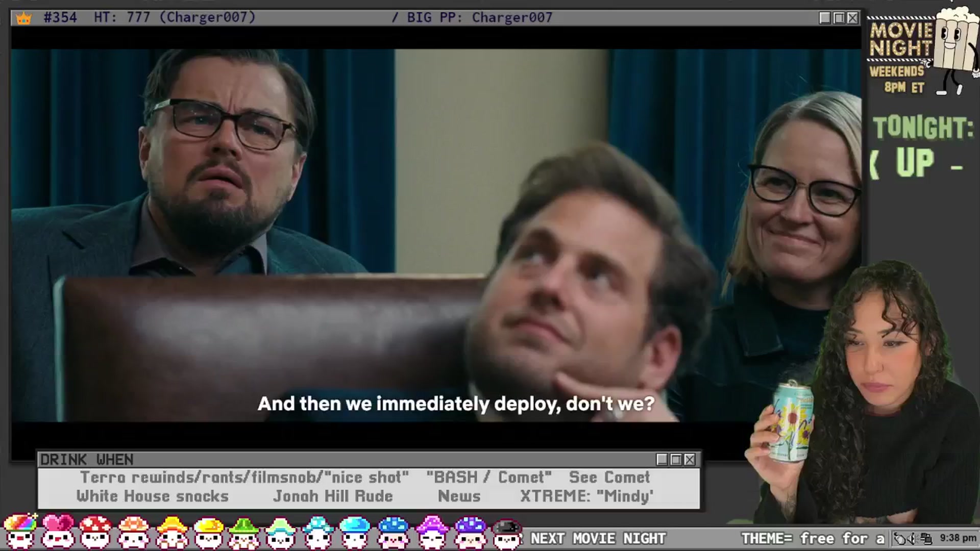The image size is (980, 551).
Task: Maximize the DRINK WHEN window
Action: pos(676,460)
